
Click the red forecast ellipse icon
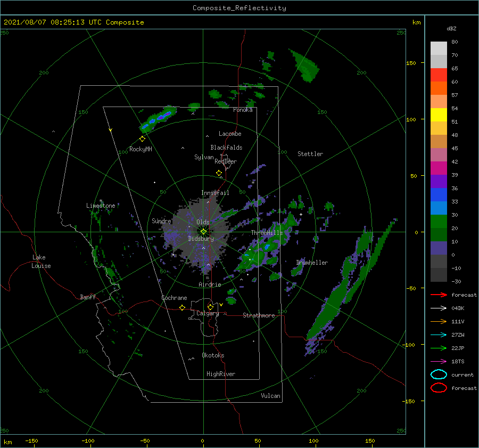[439, 388]
